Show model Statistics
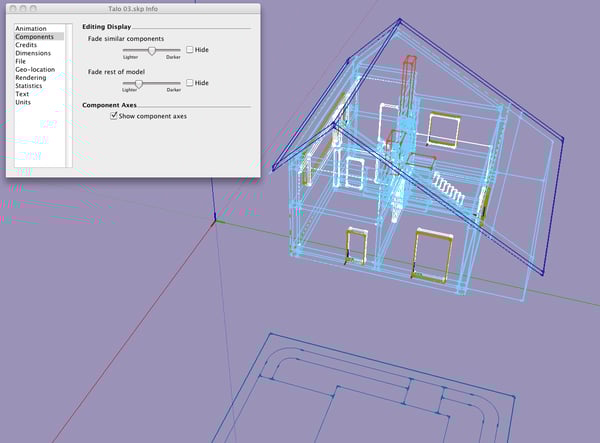This screenshot has width=600, height=443. (29, 86)
